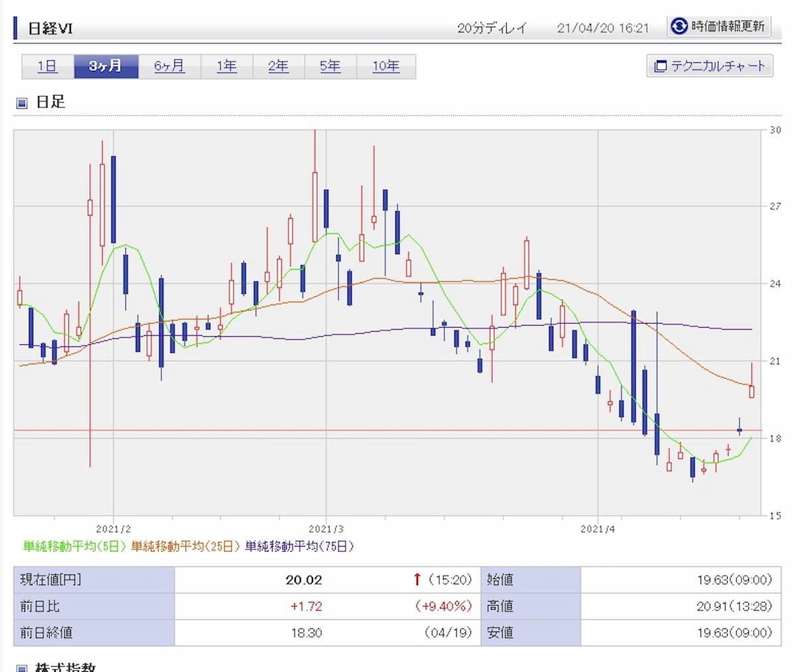Switch to the 1日 chart tab
796x672 pixels.
[x=47, y=66]
